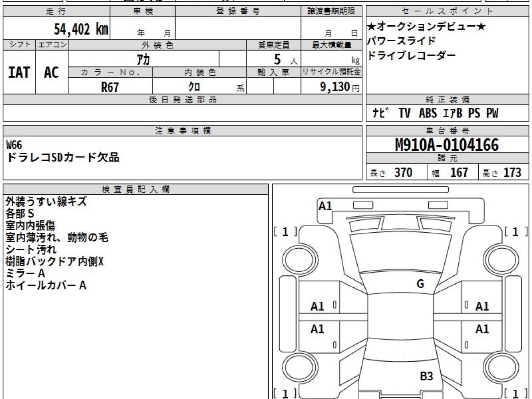This screenshot has width=532, height=399.
Task: Select the アカ exterior color value
Action: coord(144,59)
